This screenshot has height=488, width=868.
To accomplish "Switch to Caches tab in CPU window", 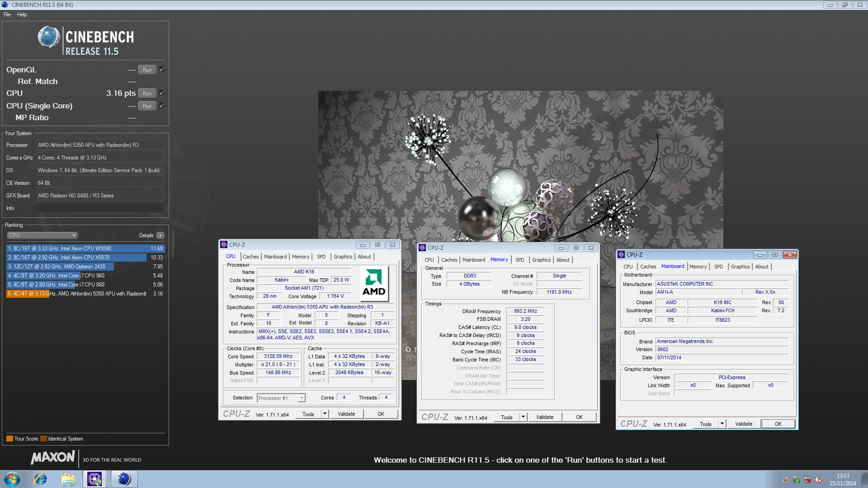I will (x=251, y=257).
